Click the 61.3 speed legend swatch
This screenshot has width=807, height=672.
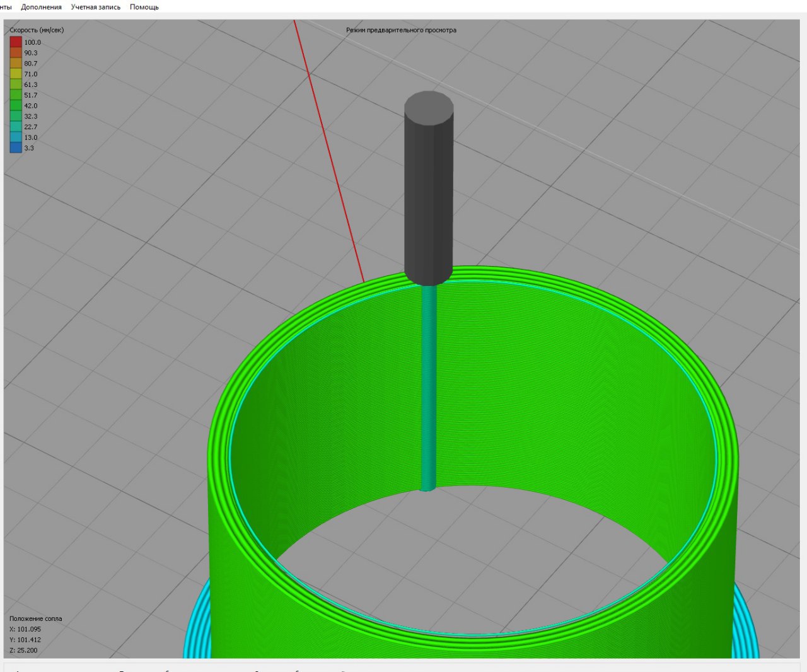click(16, 84)
